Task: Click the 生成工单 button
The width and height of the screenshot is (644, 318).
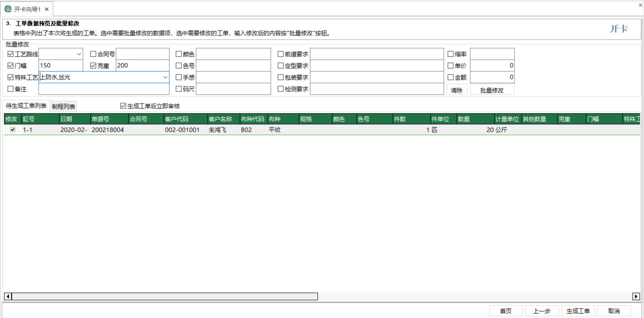Action: coord(578,311)
